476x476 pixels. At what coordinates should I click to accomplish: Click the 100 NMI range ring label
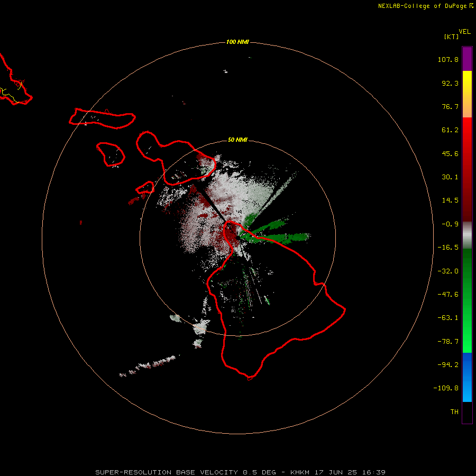[237, 42]
